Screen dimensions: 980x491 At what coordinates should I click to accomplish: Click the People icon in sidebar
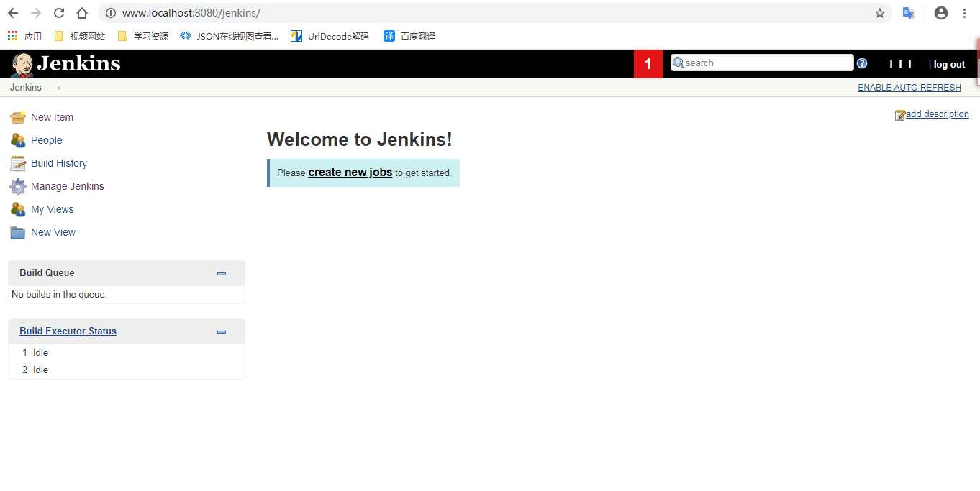point(18,140)
